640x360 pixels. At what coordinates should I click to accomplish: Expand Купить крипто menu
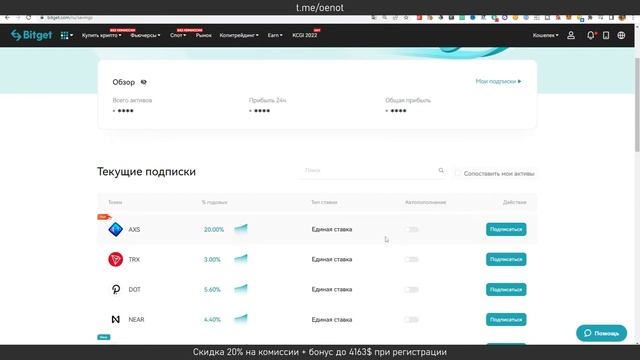[x=102, y=36]
